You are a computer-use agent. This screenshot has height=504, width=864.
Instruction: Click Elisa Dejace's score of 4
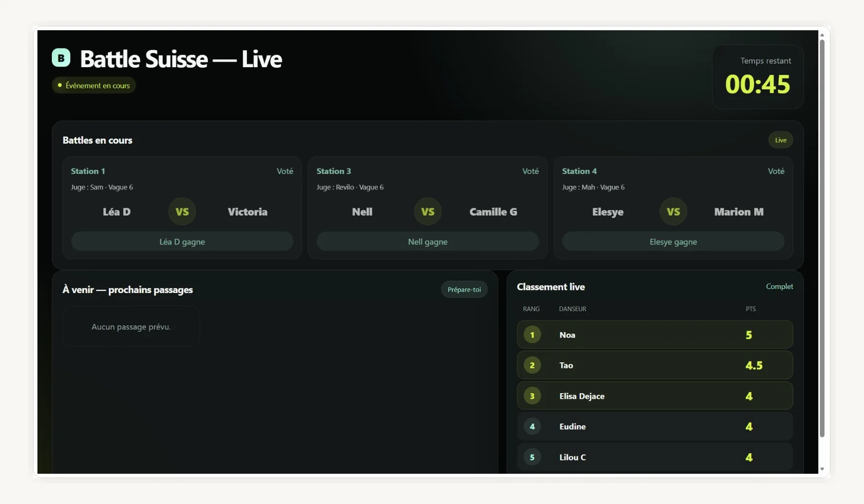[x=749, y=396]
